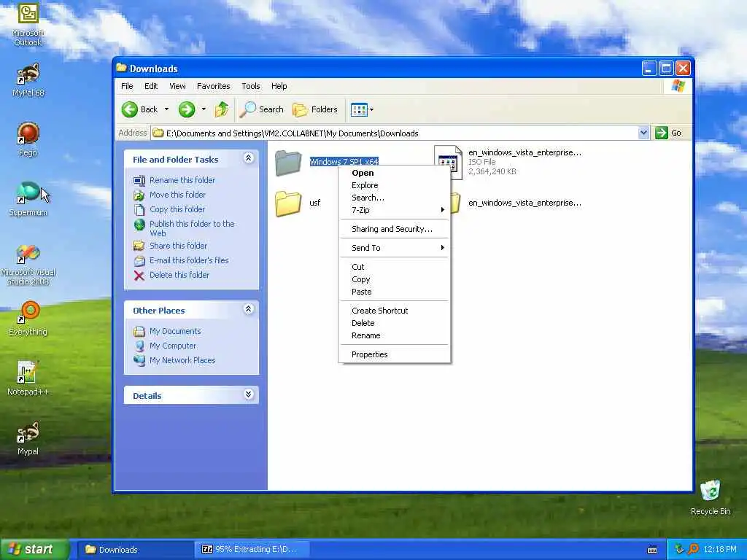Click Copy this folder link

pyautogui.click(x=177, y=209)
